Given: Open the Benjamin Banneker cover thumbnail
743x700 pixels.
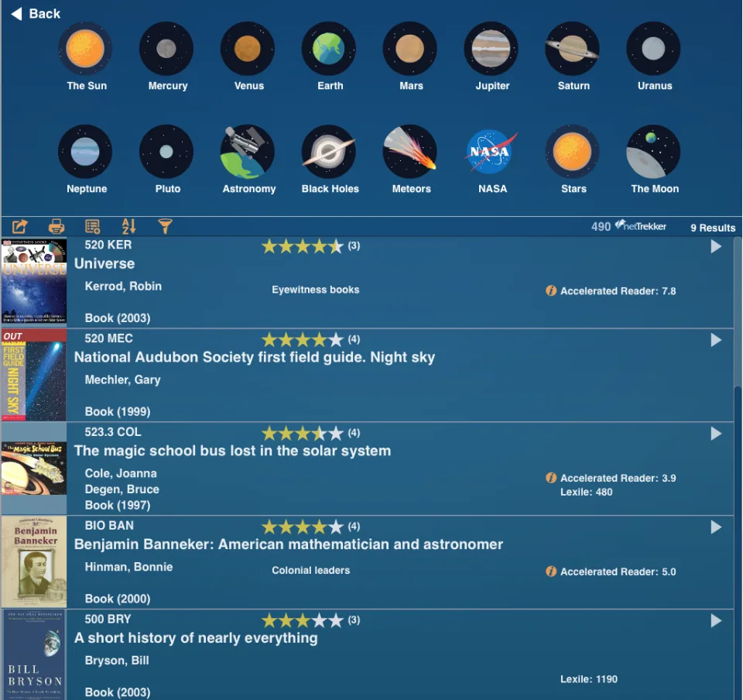Looking at the screenshot, I should click(34, 562).
